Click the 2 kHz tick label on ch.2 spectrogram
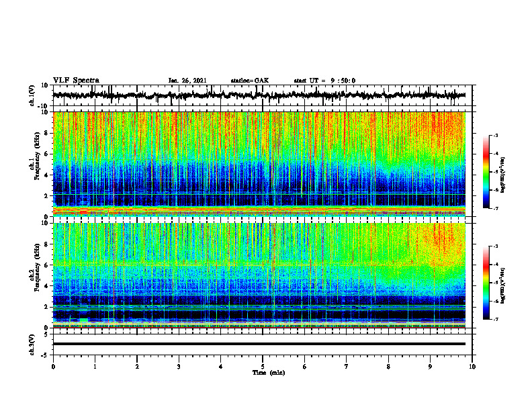The image size is (532, 411). (x=47, y=307)
